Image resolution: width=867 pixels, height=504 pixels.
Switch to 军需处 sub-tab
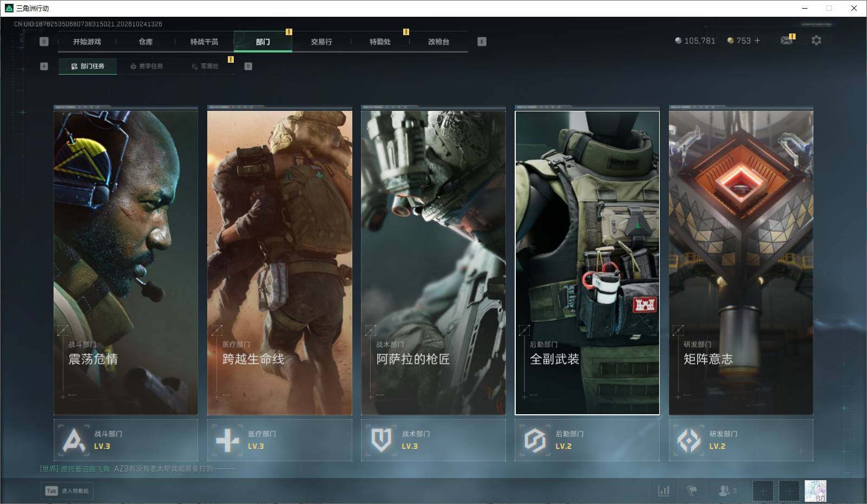point(205,67)
